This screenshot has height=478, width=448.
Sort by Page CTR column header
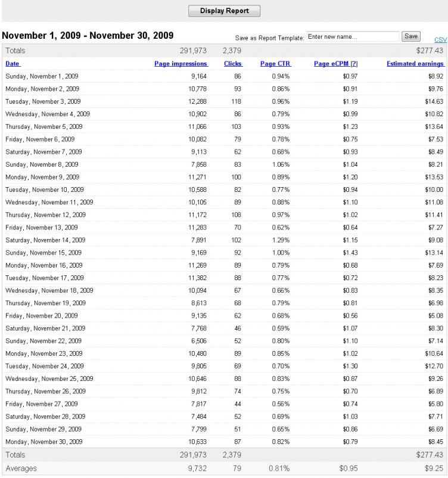(x=275, y=64)
